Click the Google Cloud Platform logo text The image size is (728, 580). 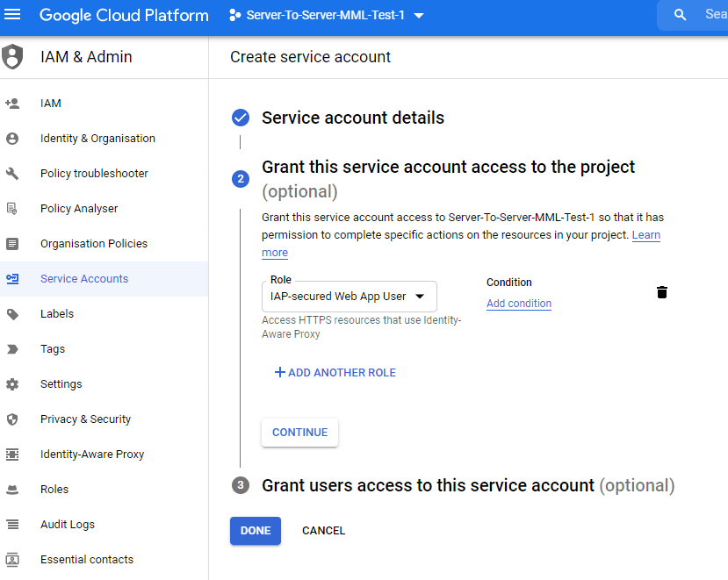coord(124,15)
